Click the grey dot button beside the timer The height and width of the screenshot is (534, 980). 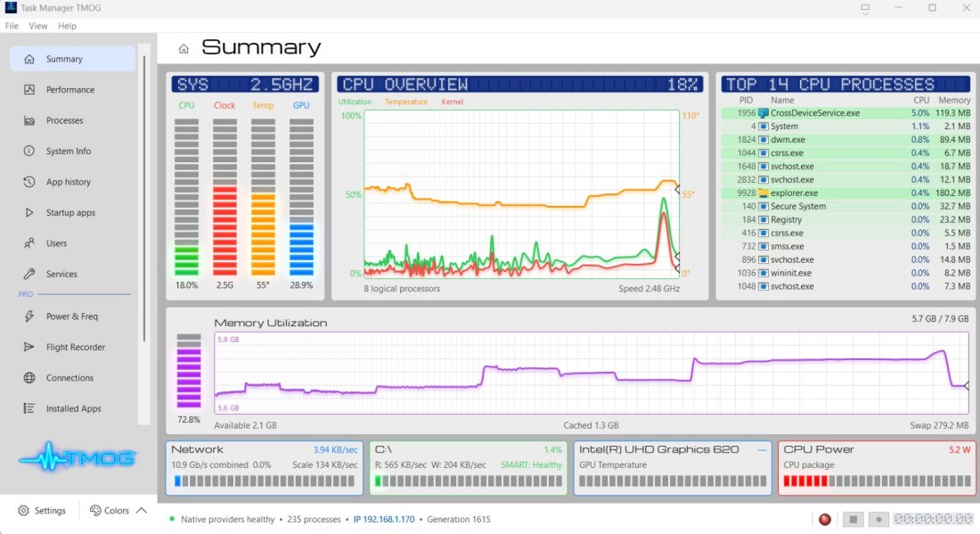tap(878, 519)
